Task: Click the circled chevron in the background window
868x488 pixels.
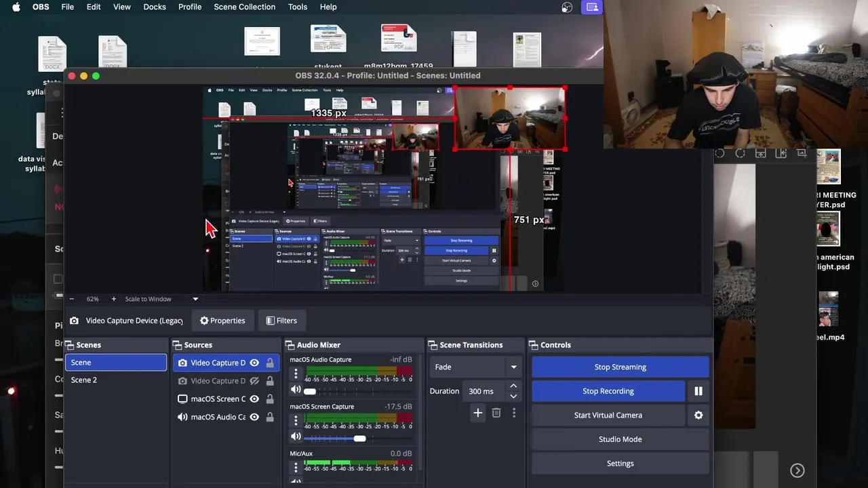Action: pos(797,470)
